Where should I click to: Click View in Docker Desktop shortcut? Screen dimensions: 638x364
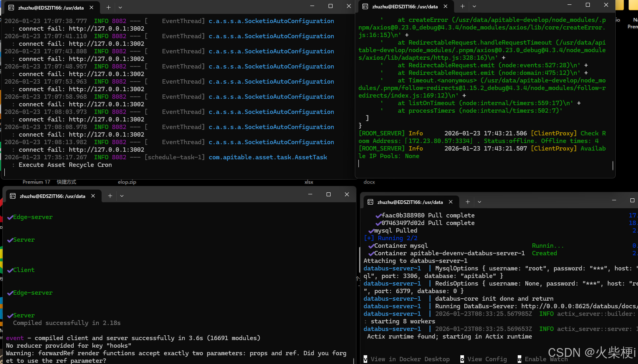tap(407, 359)
